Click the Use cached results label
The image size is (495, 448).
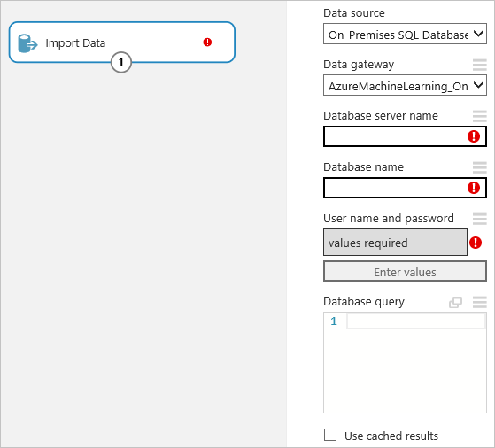(391, 436)
